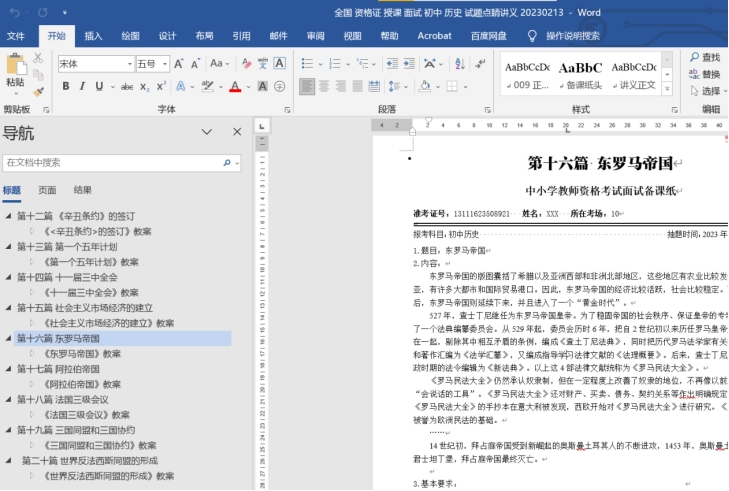Collapse the 第十六篇 东罗马帝国 heading
Viewport: 729px width, 491px height.
click(9, 339)
